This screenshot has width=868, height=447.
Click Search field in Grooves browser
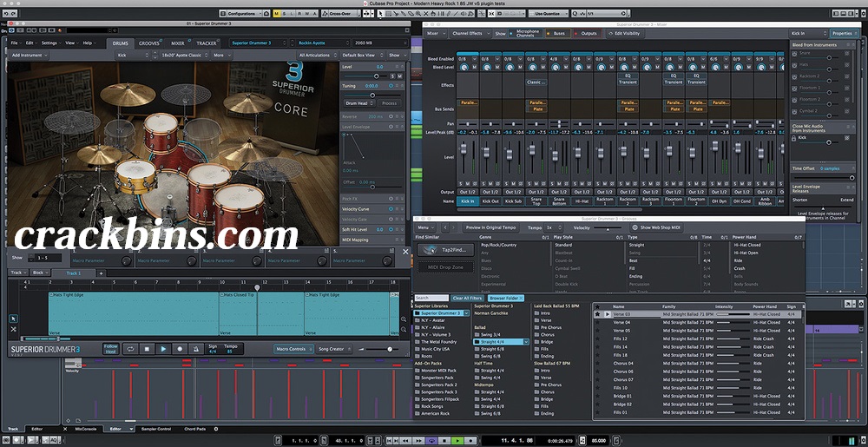tap(431, 299)
